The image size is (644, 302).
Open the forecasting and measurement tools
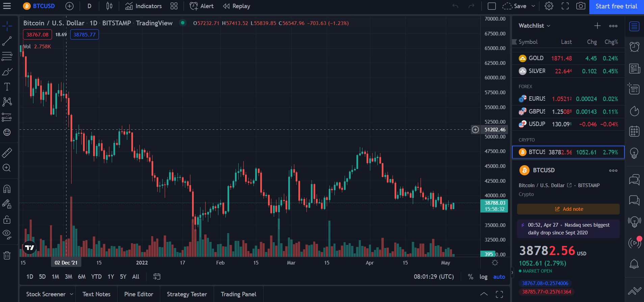click(x=7, y=117)
